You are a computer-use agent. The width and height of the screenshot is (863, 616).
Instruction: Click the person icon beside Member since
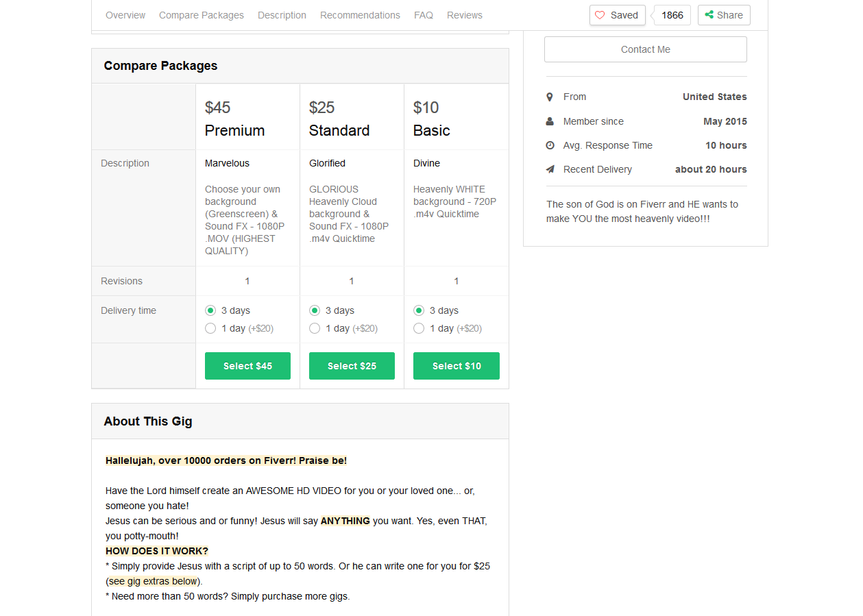(550, 121)
